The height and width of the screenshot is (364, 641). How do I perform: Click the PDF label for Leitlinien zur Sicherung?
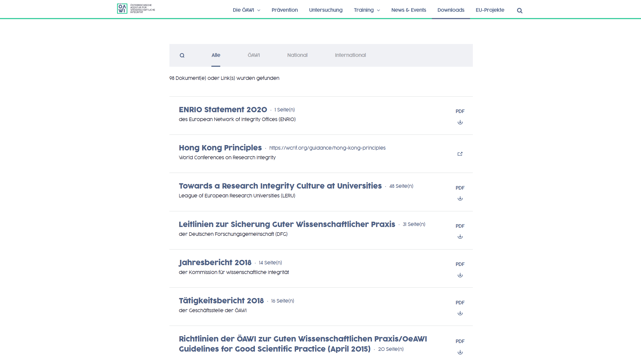click(x=460, y=226)
